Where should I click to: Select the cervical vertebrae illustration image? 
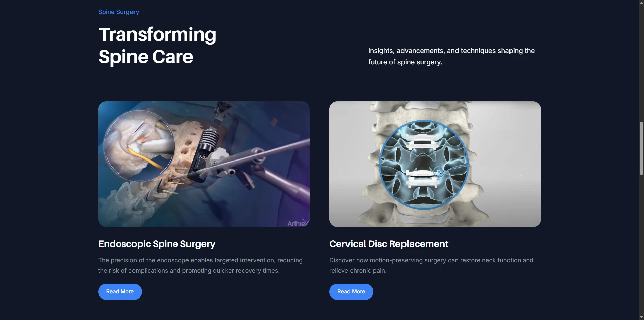click(435, 164)
